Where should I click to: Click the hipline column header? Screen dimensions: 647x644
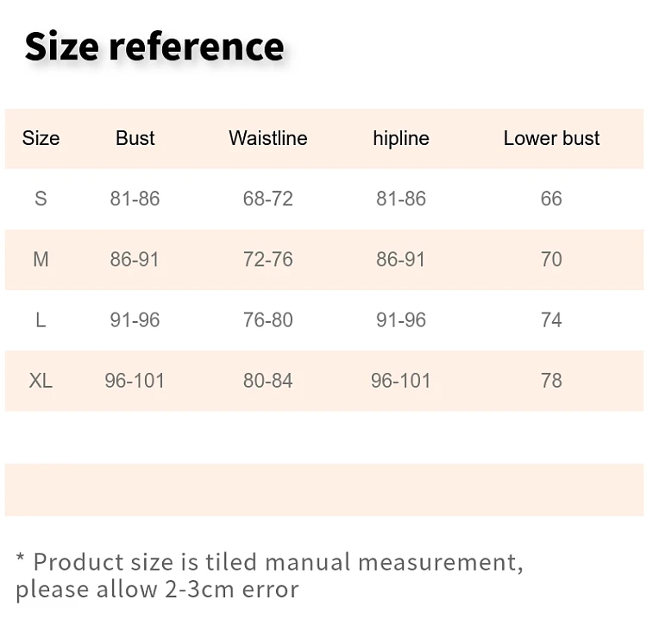tap(401, 138)
